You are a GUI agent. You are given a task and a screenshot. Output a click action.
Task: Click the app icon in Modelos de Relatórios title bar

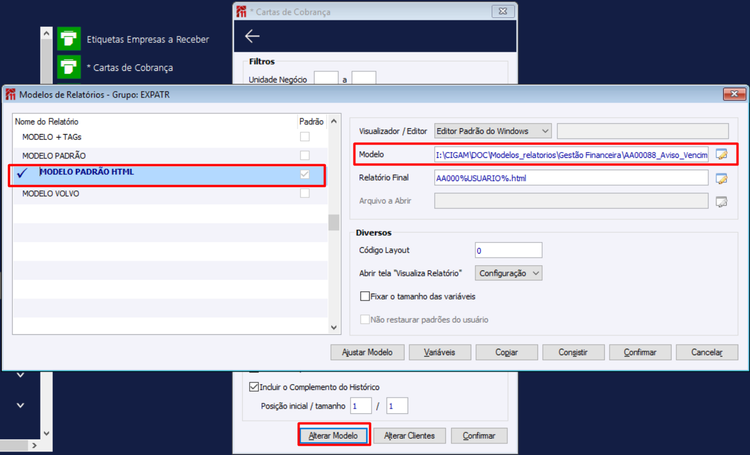[x=11, y=95]
